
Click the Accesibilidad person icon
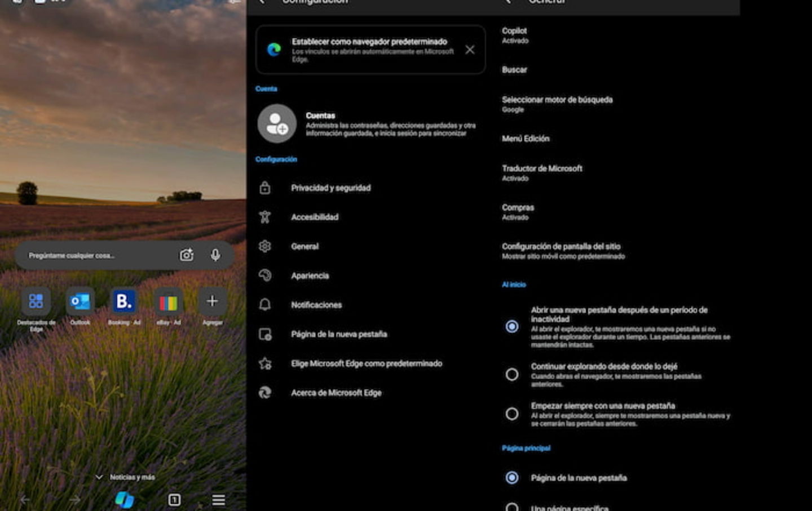tap(265, 217)
